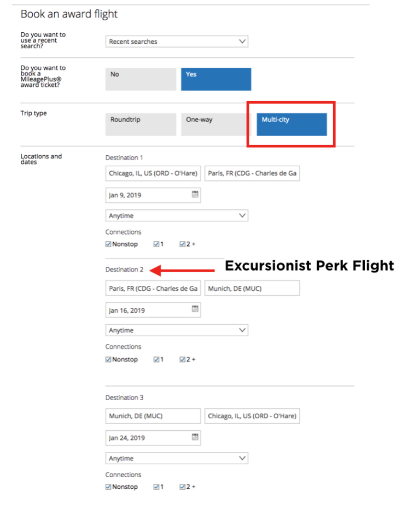Click the Chicago origin field for Destination 1

[x=153, y=173]
